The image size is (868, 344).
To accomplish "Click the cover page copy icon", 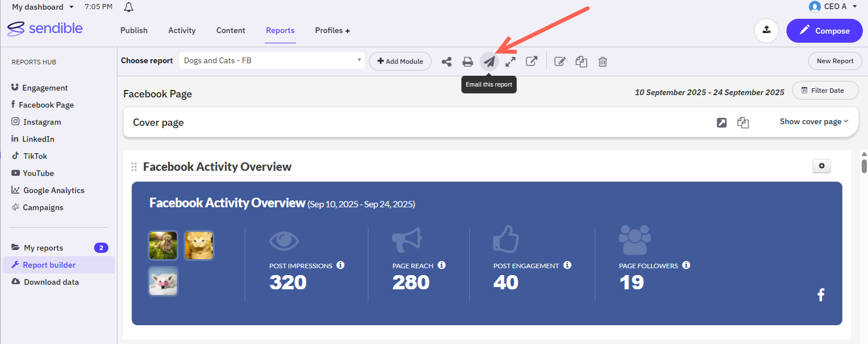I will 743,122.
